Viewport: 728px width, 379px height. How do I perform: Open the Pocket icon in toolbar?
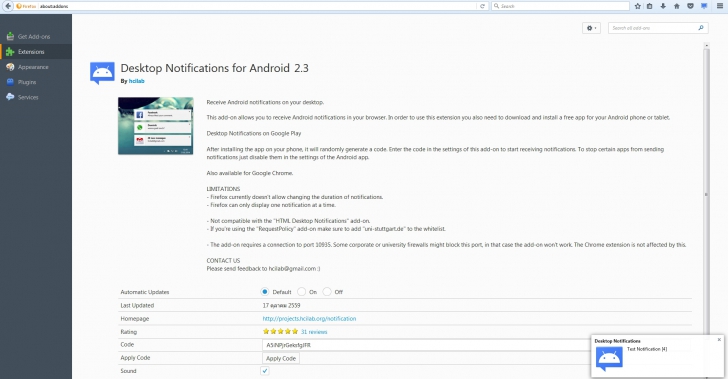[x=690, y=6]
